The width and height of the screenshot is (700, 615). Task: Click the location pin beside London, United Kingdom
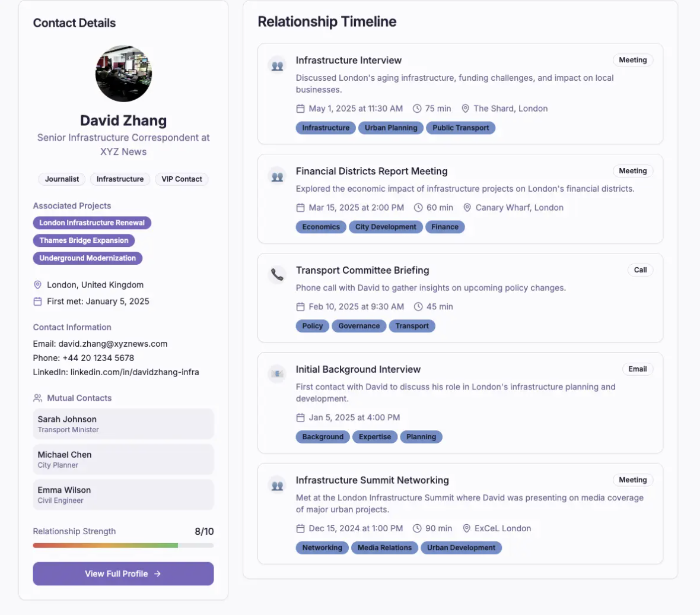coord(38,285)
